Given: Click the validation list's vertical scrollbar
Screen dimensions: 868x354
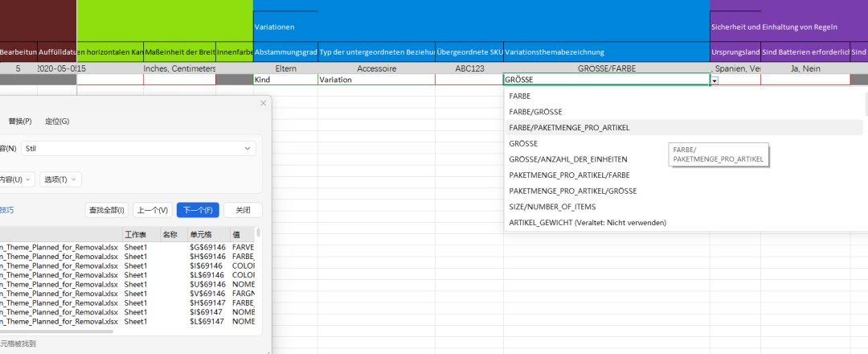Looking at the screenshot, I should (866, 103).
